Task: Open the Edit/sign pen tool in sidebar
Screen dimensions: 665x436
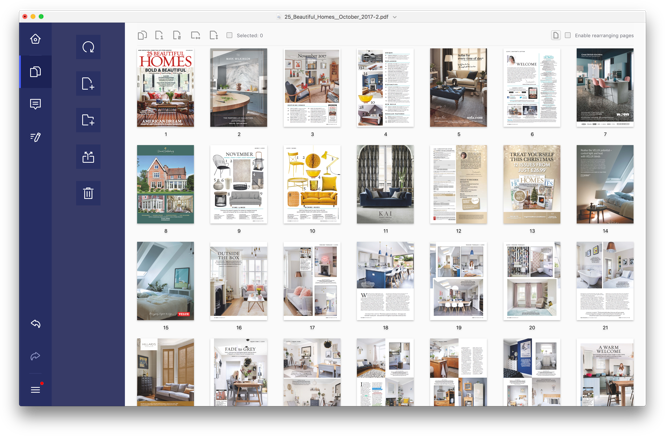Action: 36,137
